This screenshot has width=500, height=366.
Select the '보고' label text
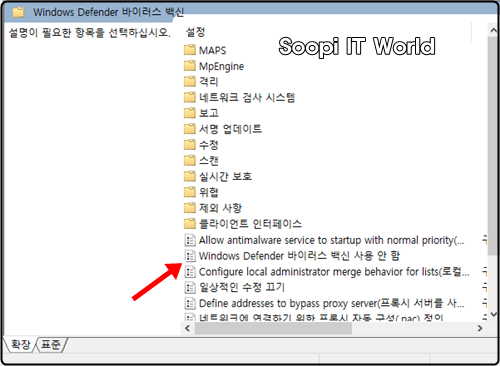pyautogui.click(x=209, y=113)
